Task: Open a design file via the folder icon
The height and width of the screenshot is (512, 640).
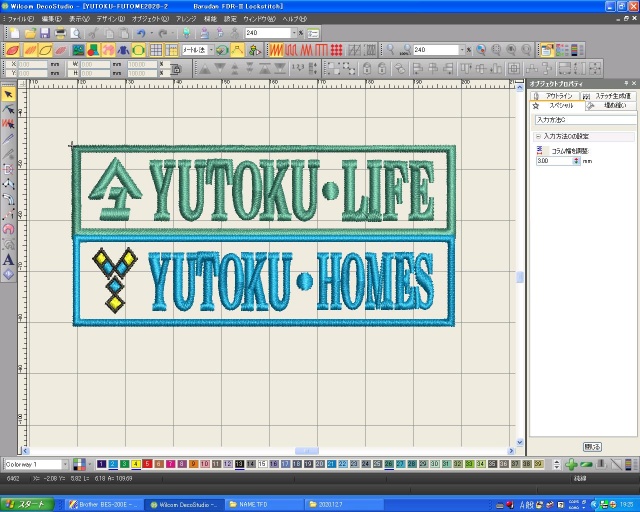Action: pyautogui.click(x=30, y=33)
